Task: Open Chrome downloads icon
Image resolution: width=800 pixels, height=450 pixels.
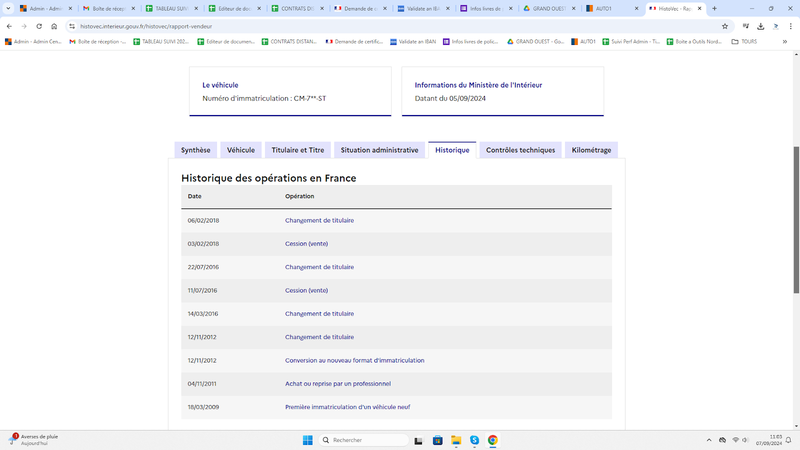Action: tap(761, 26)
